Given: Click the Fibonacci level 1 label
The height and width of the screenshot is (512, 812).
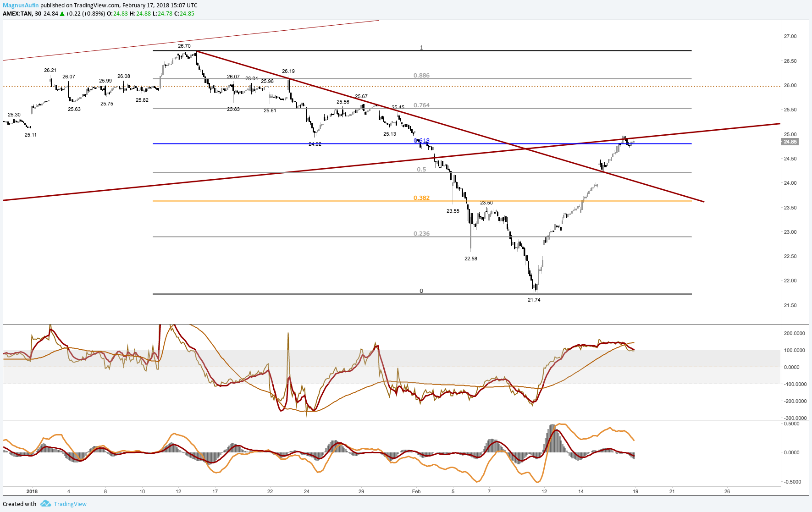Looking at the screenshot, I should pyautogui.click(x=421, y=48).
